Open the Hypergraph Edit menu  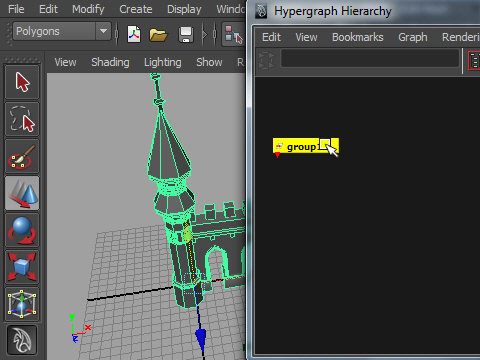(x=271, y=37)
